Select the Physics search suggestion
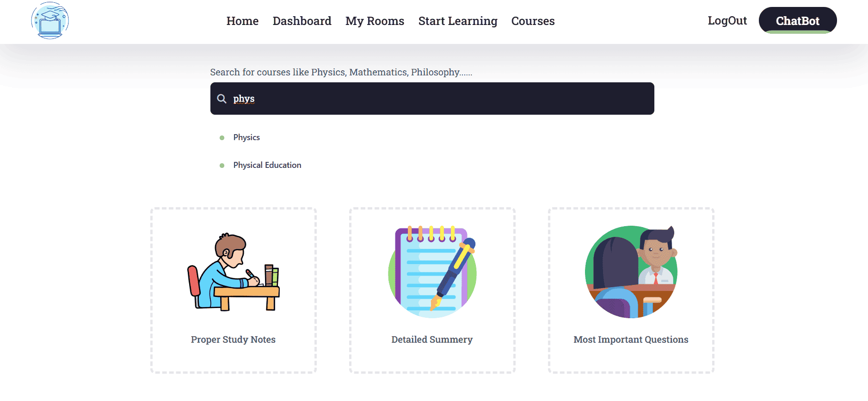The width and height of the screenshot is (868, 401). tap(246, 137)
